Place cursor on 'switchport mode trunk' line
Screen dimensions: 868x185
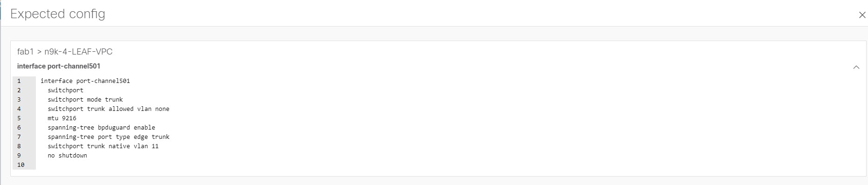tap(85, 100)
